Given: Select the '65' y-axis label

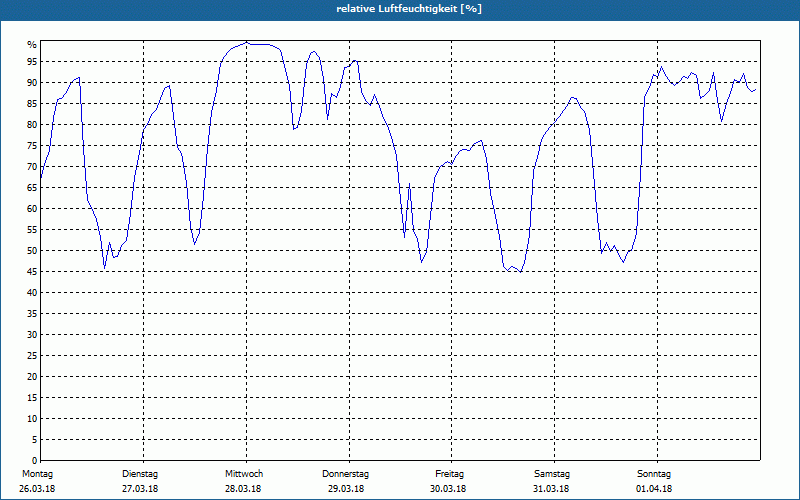Looking at the screenshot, I should (32, 188).
